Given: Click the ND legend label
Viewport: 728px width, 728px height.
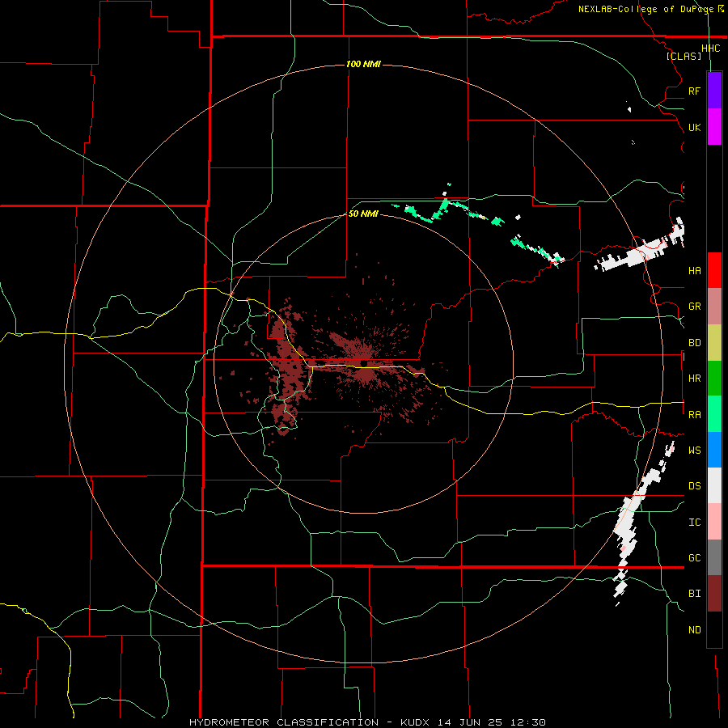Looking at the screenshot, I should click(694, 629).
